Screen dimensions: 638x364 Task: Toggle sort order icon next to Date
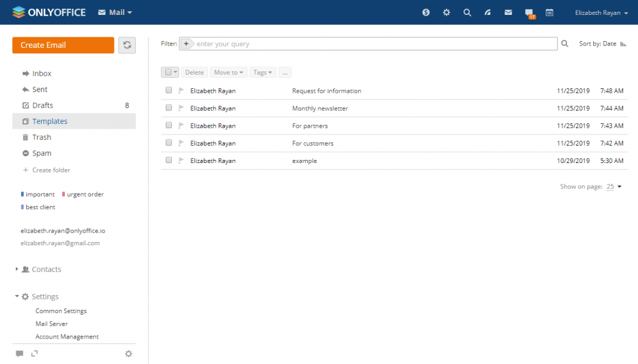623,44
